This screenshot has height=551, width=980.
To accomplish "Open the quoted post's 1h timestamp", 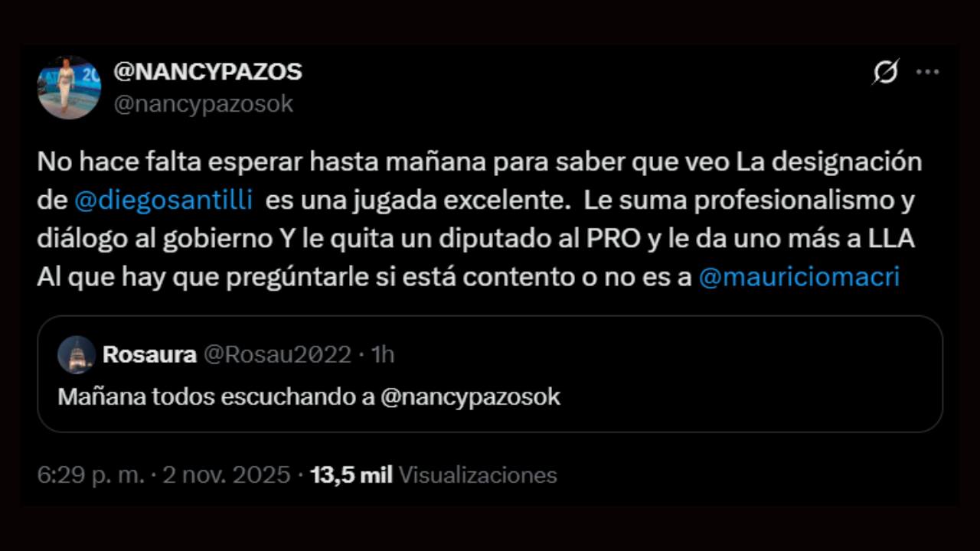I will [x=382, y=354].
